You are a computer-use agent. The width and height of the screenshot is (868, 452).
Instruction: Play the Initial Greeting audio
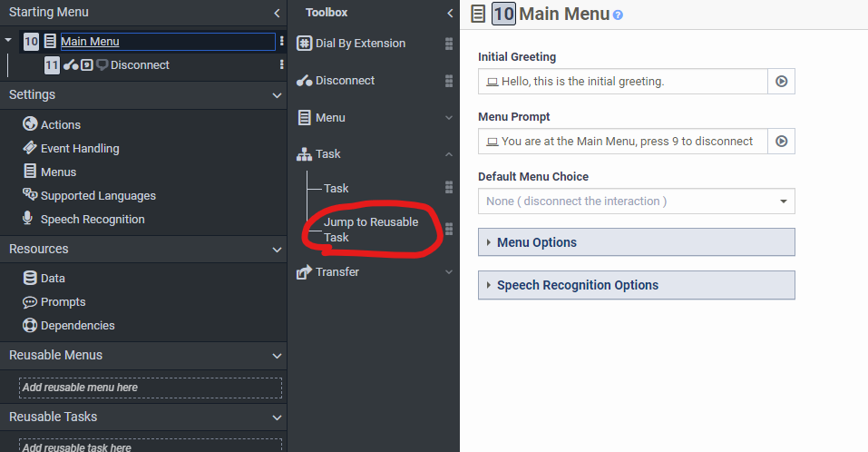[781, 82]
